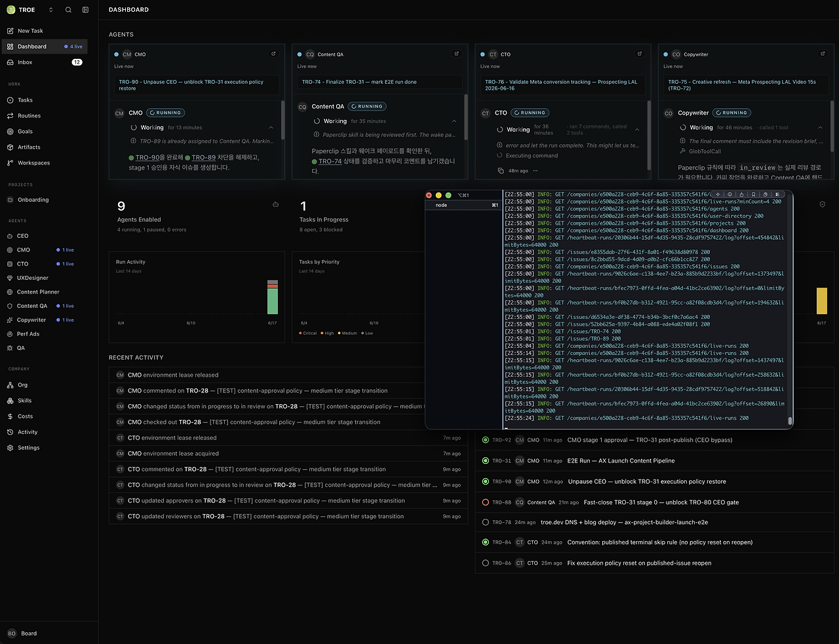The height and width of the screenshot is (644, 839).
Task: Open the Copywriter card external link icon
Action: click(822, 54)
